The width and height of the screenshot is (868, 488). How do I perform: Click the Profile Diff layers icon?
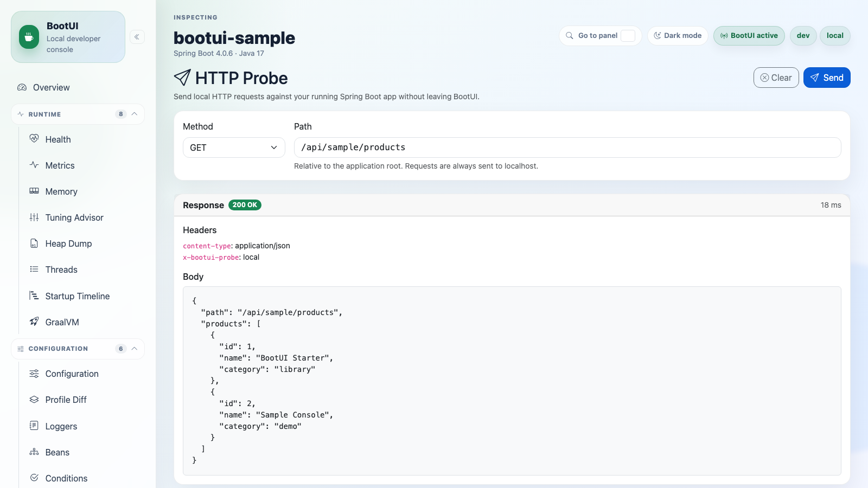pos(34,400)
